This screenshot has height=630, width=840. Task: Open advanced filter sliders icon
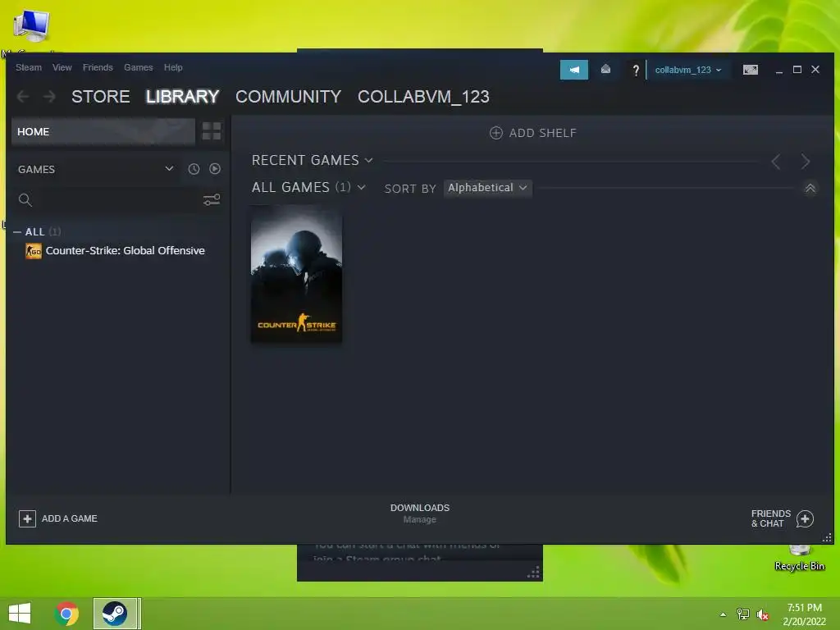pyautogui.click(x=212, y=200)
